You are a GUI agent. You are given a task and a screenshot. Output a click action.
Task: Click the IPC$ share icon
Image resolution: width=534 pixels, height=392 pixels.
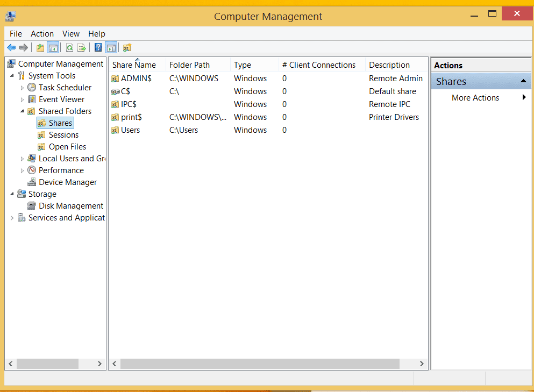115,104
